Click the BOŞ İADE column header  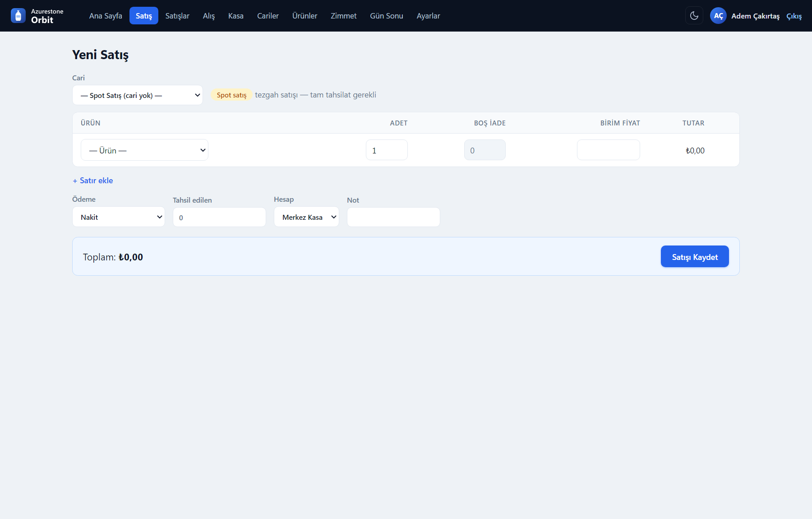490,123
